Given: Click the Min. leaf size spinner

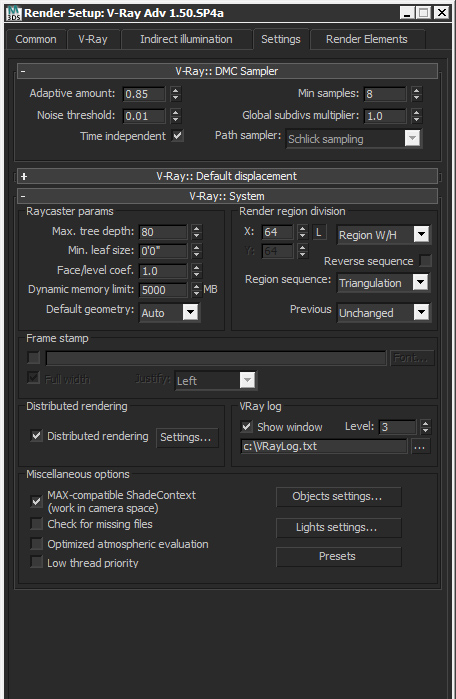Looking at the screenshot, I should point(197,251).
